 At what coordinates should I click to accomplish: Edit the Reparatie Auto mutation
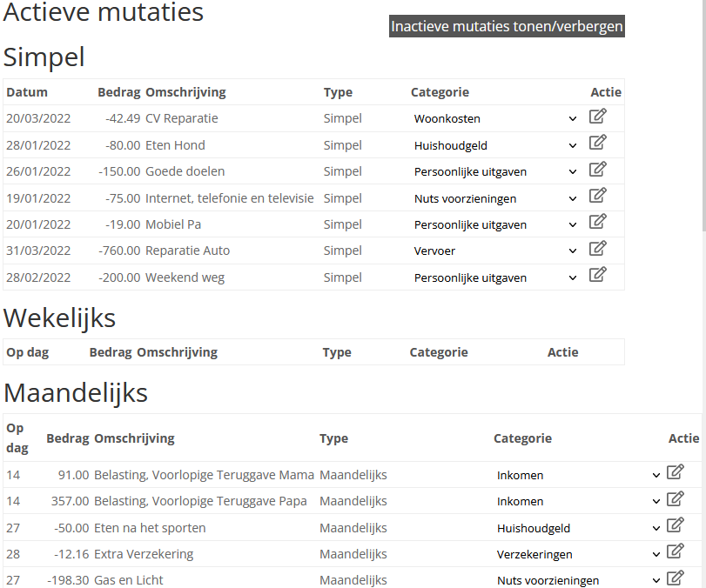pos(597,249)
